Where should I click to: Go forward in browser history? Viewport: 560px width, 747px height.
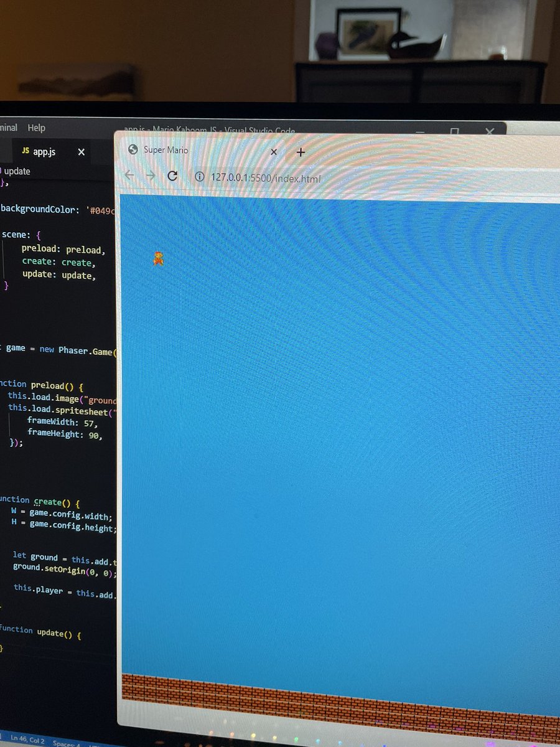click(150, 176)
